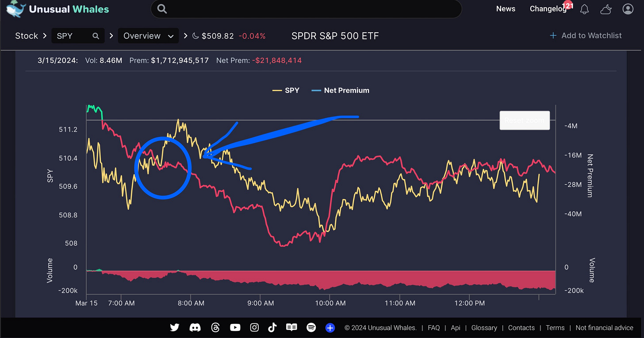This screenshot has width=644, height=338.
Task: Open the Terms footer link
Action: point(555,327)
